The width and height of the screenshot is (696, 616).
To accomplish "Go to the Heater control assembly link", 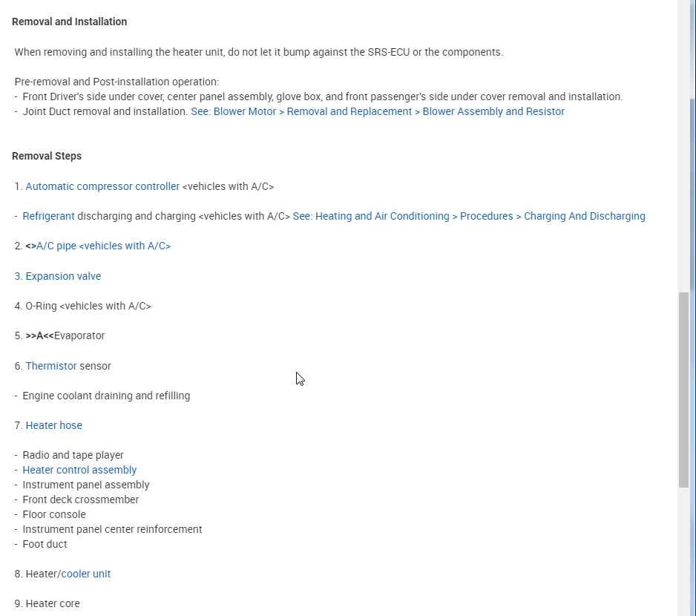I will click(x=79, y=470).
